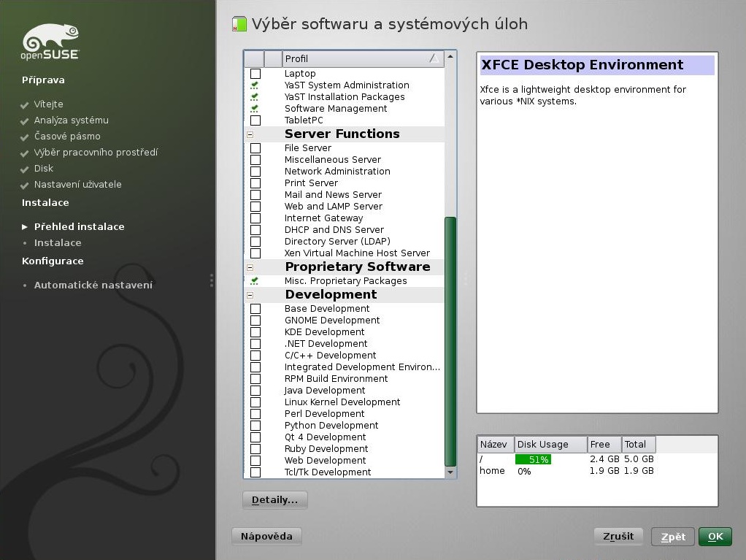Image resolution: width=746 pixels, height=560 pixels.
Task: Cancel with the Zrušit button
Action: (x=618, y=536)
